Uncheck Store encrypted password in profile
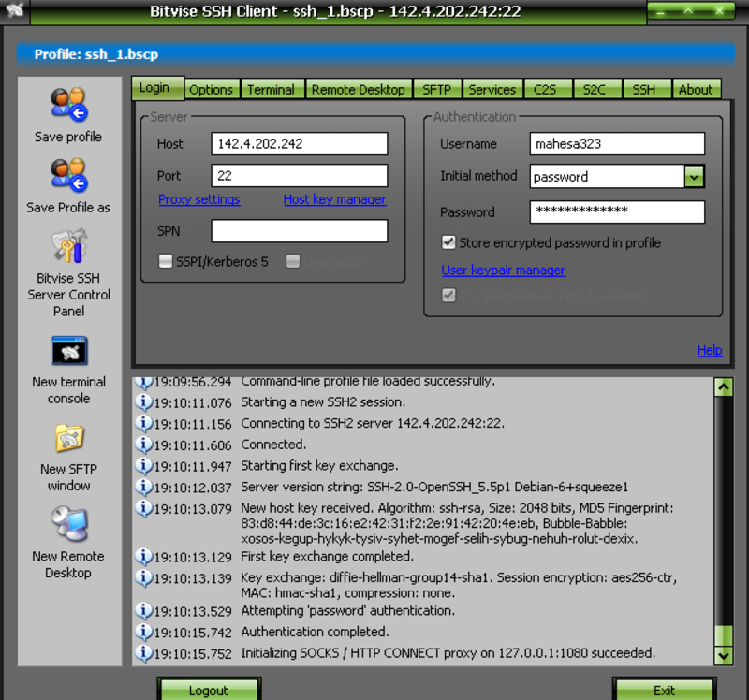 click(448, 241)
